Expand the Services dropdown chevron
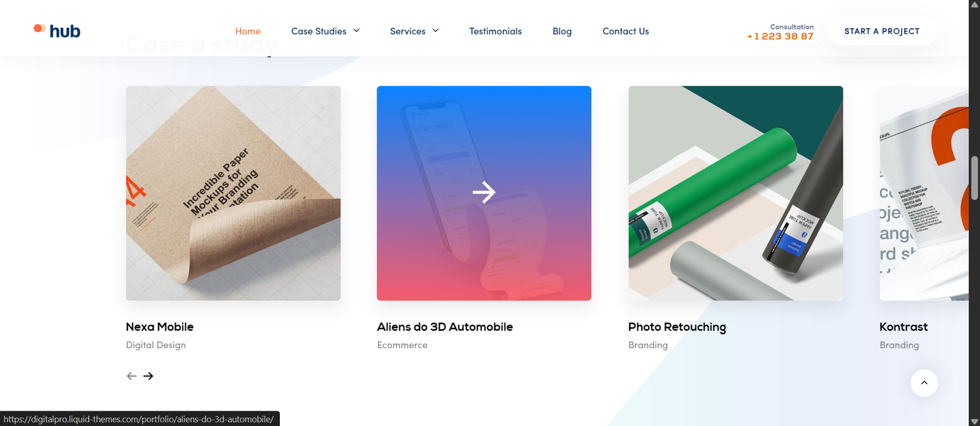 tap(435, 31)
